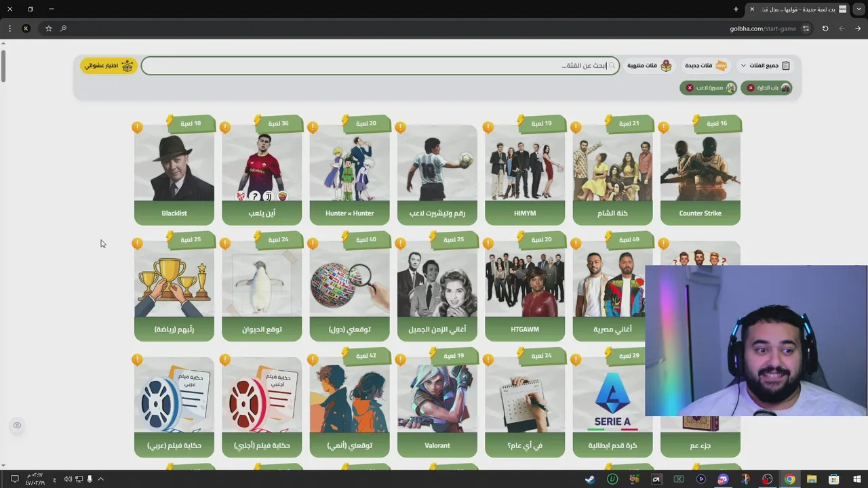The image size is (868, 488).
Task: Click the info icon on the HTGAWM card
Action: pyautogui.click(x=488, y=243)
